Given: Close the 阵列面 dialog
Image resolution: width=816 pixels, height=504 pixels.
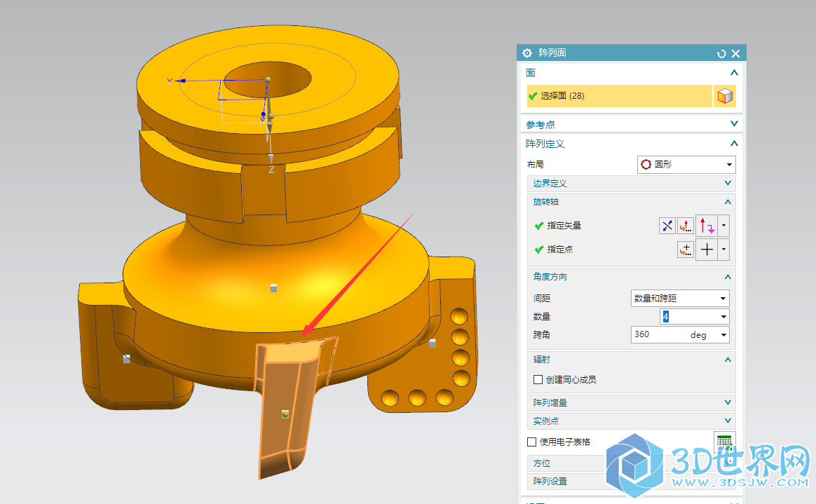Looking at the screenshot, I should click(736, 53).
